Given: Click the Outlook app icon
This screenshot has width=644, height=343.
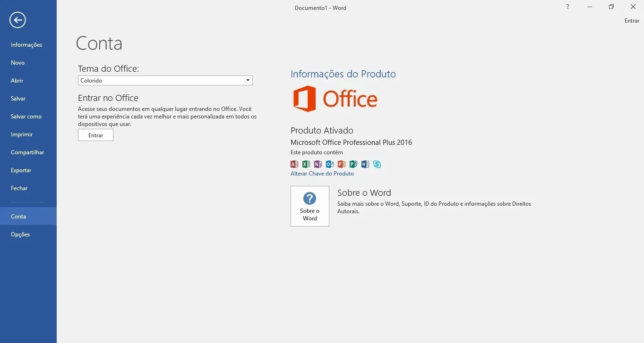Looking at the screenshot, I should tap(330, 164).
